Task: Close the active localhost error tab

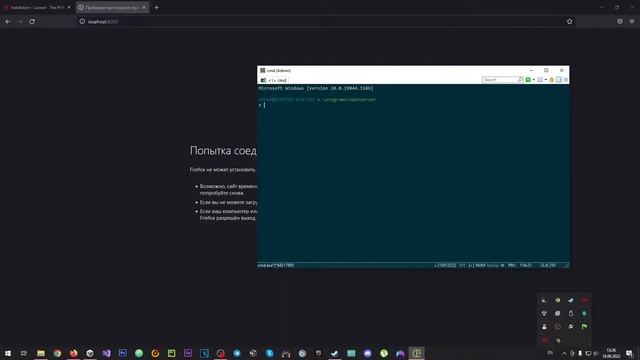Action: tap(144, 7)
